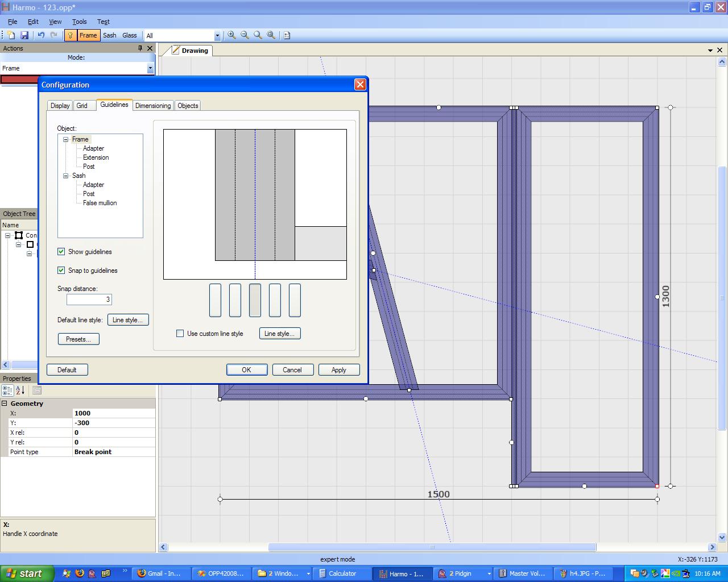Click the Presets... button
This screenshot has height=582, width=728.
coord(78,339)
